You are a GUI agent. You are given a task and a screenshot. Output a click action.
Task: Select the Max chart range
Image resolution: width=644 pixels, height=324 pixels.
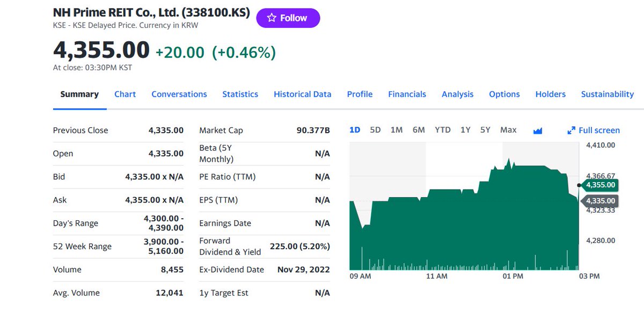(x=508, y=130)
